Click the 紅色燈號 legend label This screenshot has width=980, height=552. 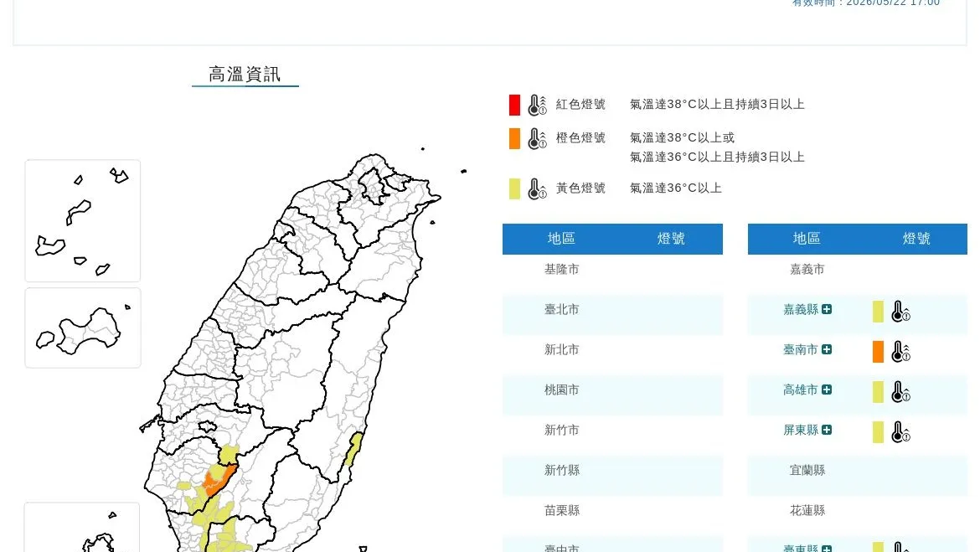pos(580,105)
